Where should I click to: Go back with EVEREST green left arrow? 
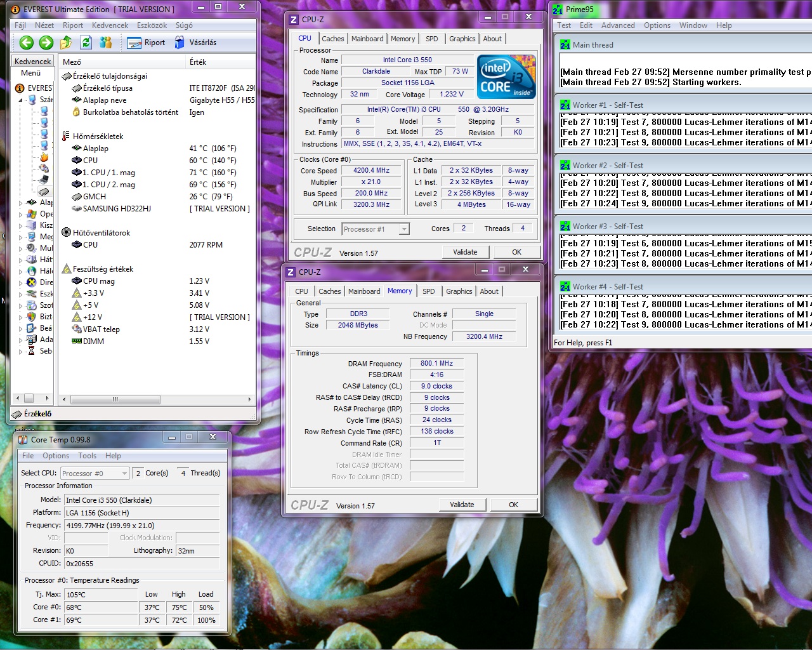click(26, 43)
